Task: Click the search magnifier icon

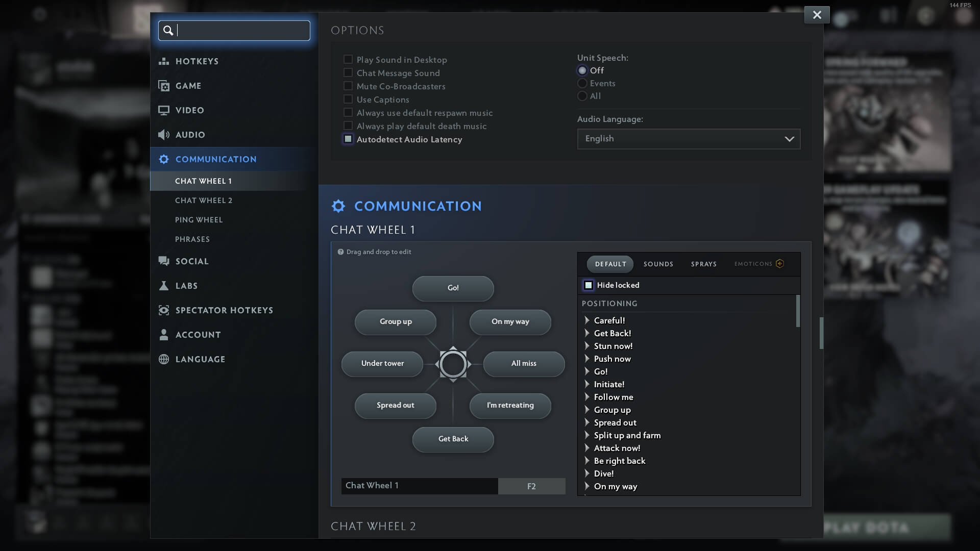Action: point(168,31)
